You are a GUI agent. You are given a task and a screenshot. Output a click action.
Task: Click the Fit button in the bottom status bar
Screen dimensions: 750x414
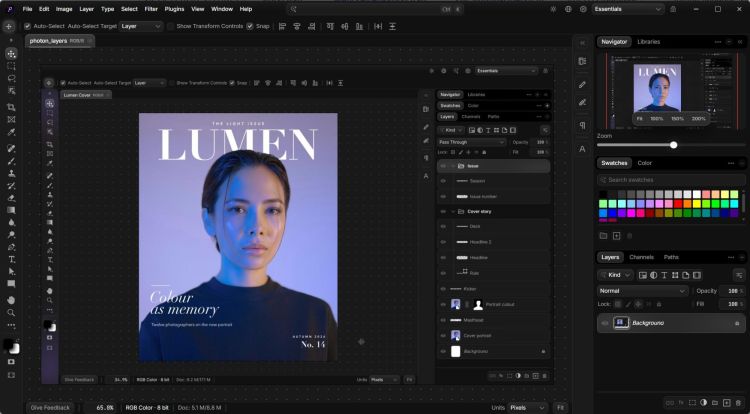coord(560,408)
